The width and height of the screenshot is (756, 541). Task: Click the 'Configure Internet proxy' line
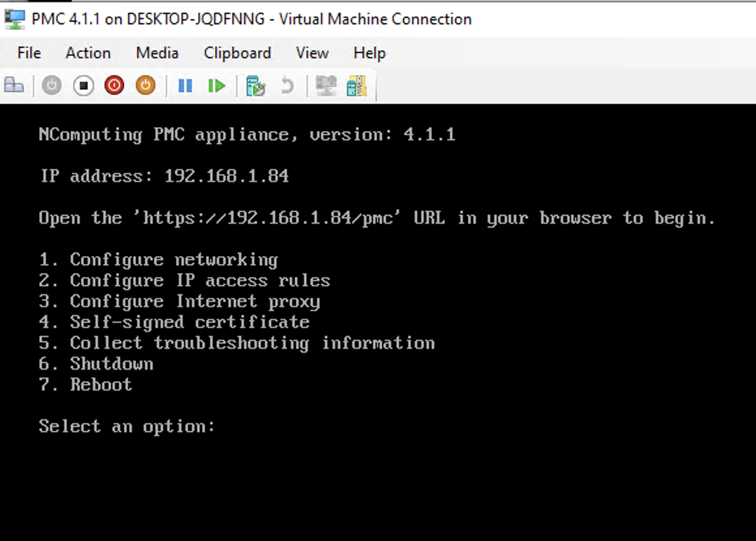click(179, 301)
